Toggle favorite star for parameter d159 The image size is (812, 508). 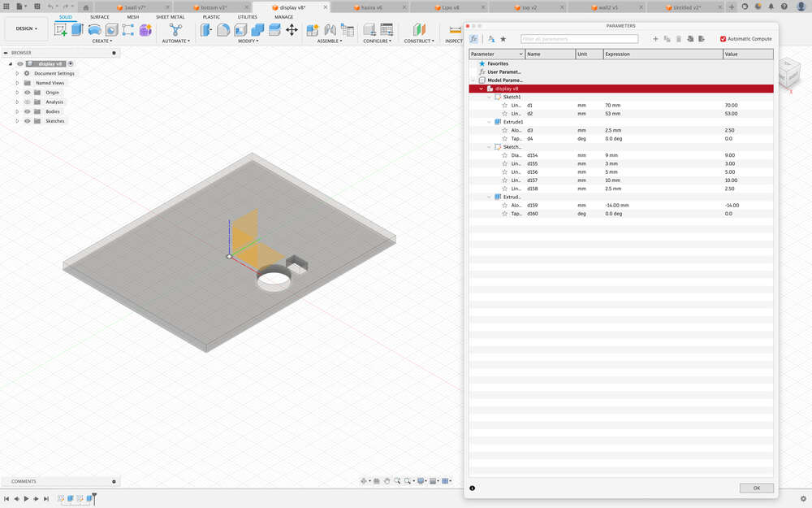coord(504,206)
